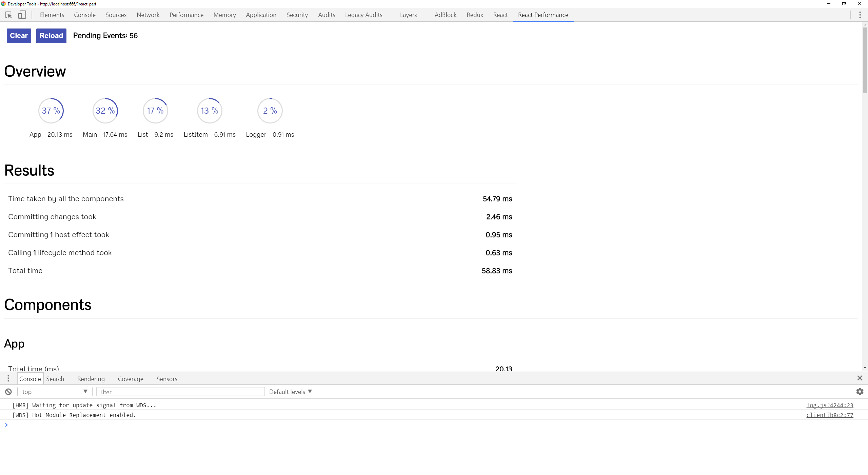Switch to the Network tab
Viewport: 868px width, 475px height.
tap(148, 15)
